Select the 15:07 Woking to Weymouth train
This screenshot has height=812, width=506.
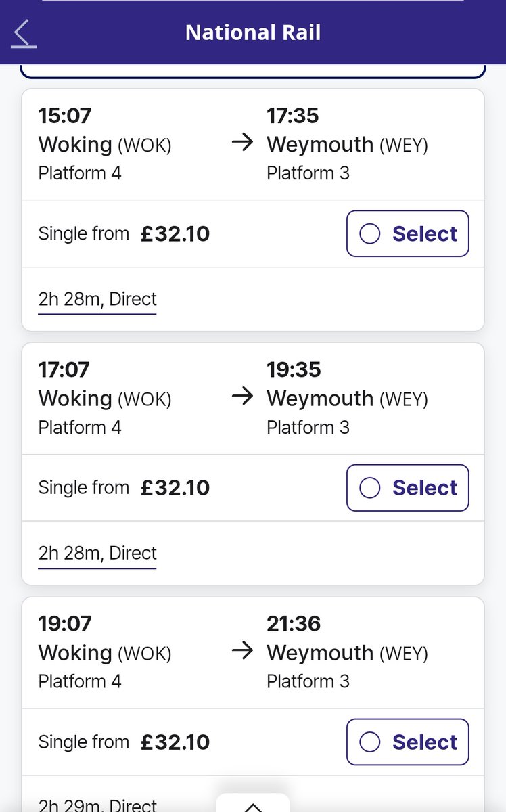407,234
